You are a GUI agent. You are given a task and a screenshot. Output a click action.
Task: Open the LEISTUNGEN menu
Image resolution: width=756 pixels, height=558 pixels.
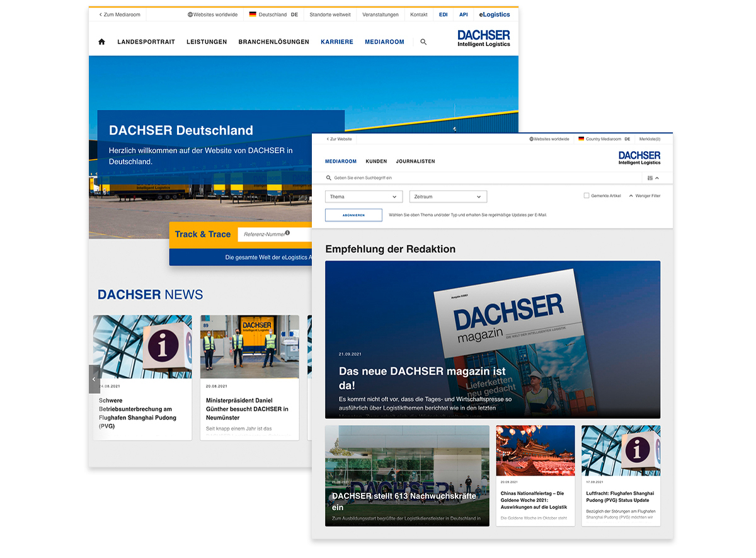207,42
